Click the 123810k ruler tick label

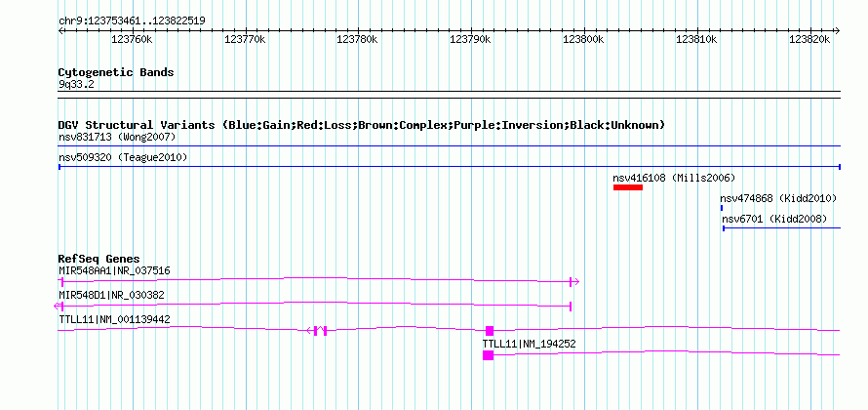[x=696, y=39]
